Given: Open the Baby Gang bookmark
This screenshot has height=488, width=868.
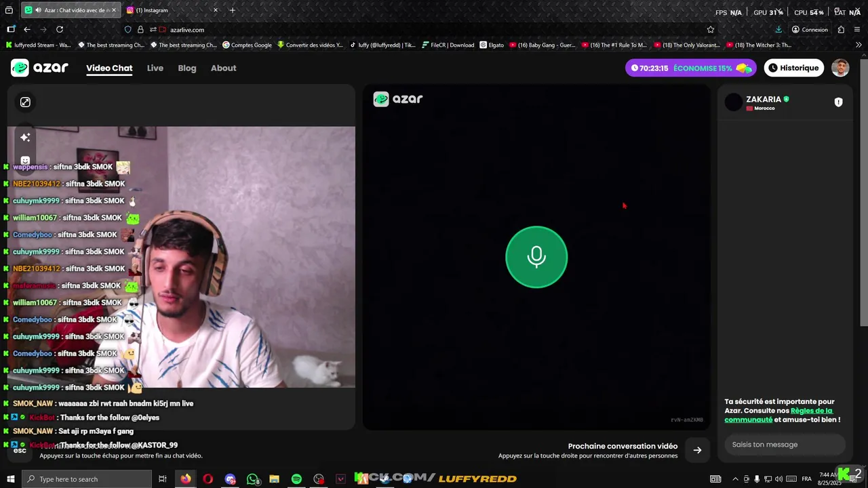Looking at the screenshot, I should (542, 45).
